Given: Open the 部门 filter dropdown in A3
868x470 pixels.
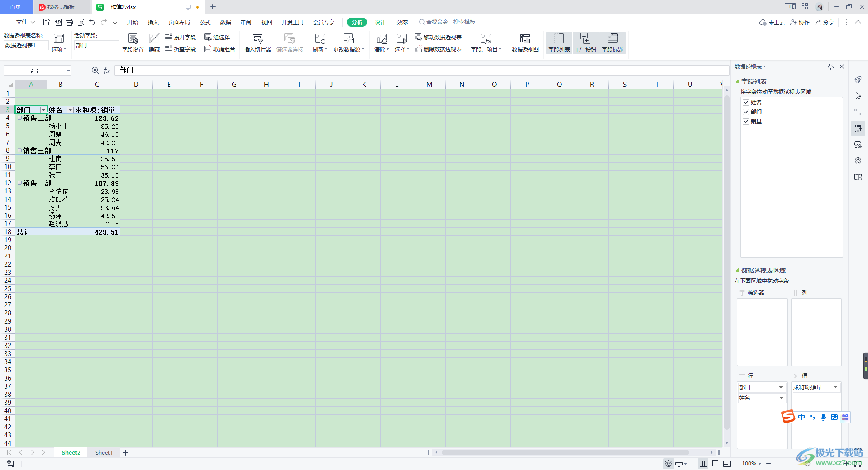Looking at the screenshot, I should point(43,110).
